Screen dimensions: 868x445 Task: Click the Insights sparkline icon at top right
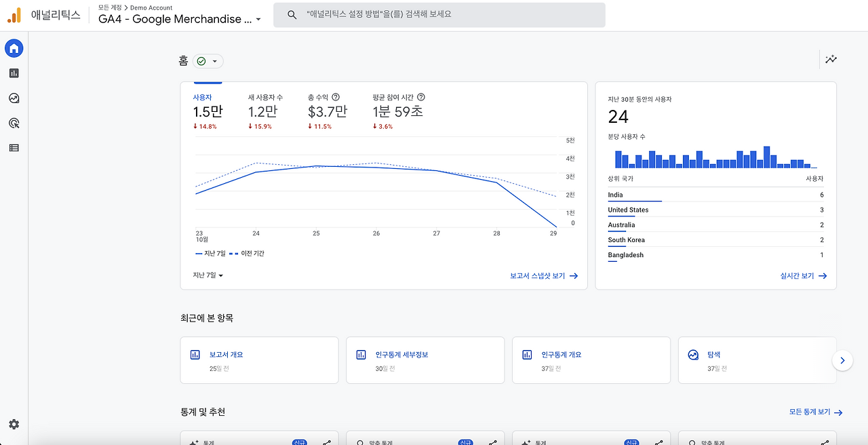[831, 59]
